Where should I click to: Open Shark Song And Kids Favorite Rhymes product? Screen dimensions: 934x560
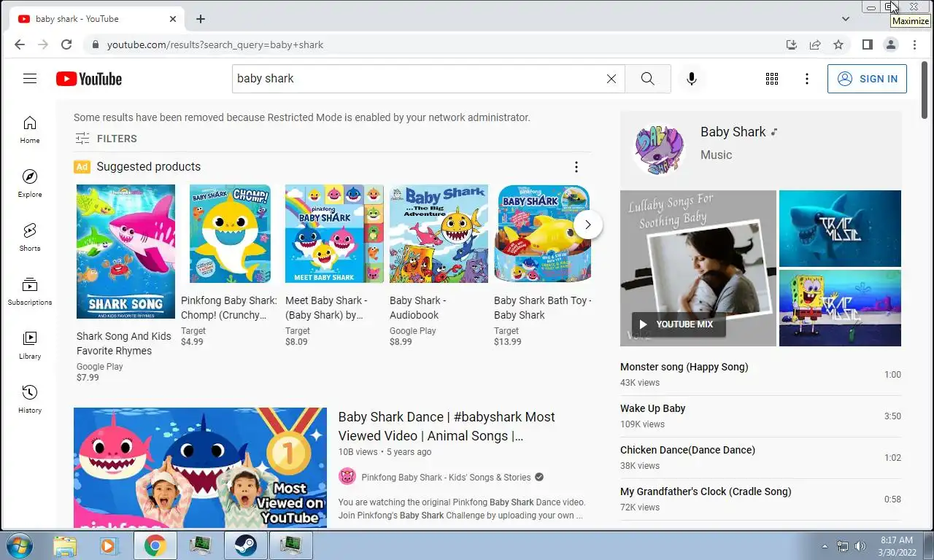(x=126, y=284)
